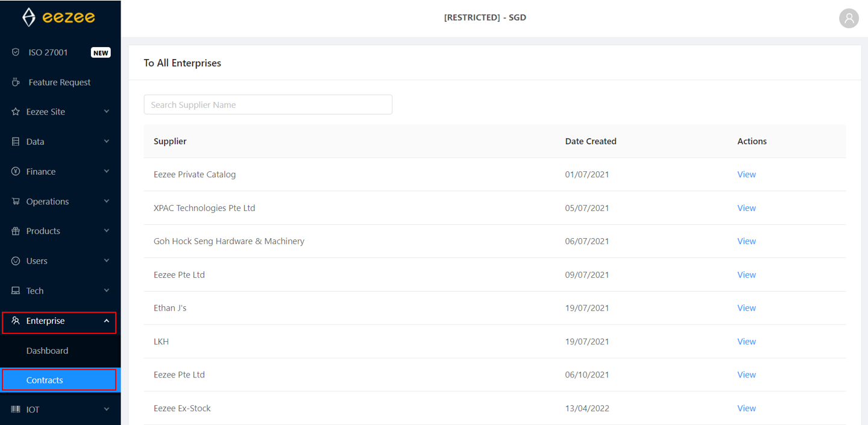Expand the Finance menu chevron
This screenshot has width=868, height=425.
(107, 171)
